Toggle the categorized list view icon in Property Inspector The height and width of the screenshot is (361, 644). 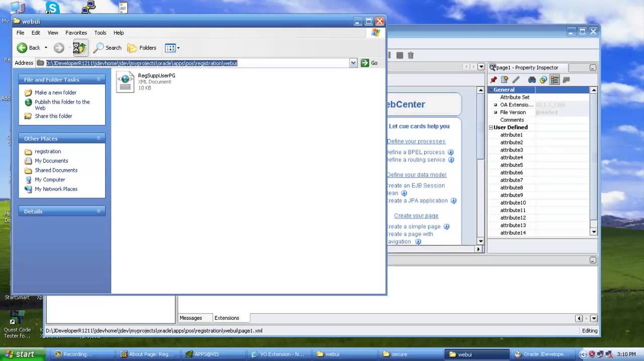pyautogui.click(x=554, y=80)
